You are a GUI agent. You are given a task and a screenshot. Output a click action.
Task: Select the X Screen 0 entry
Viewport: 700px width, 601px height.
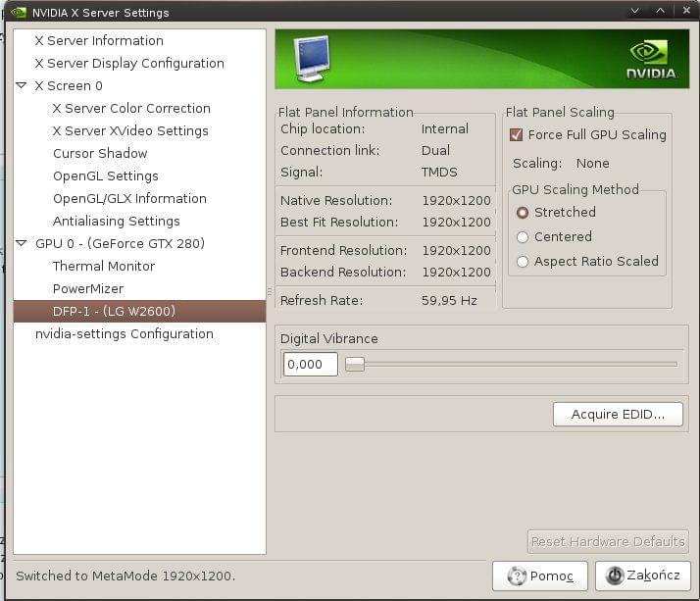pos(69,85)
